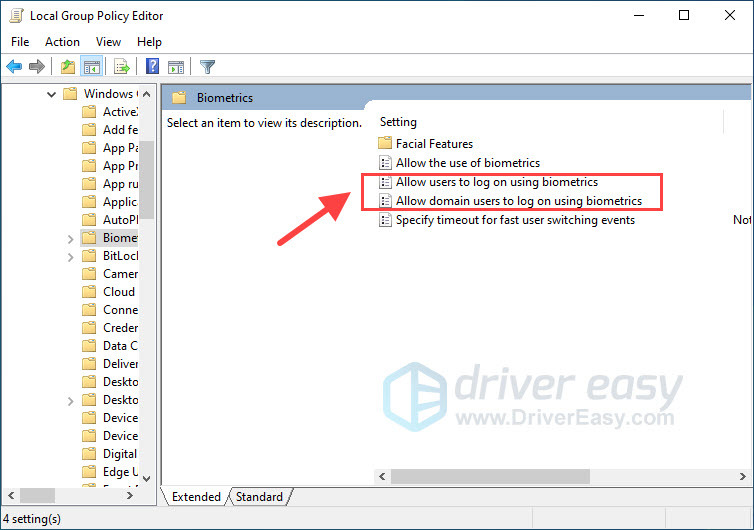
Task: Click the Filter funnel toolbar icon
Action: tap(207, 67)
